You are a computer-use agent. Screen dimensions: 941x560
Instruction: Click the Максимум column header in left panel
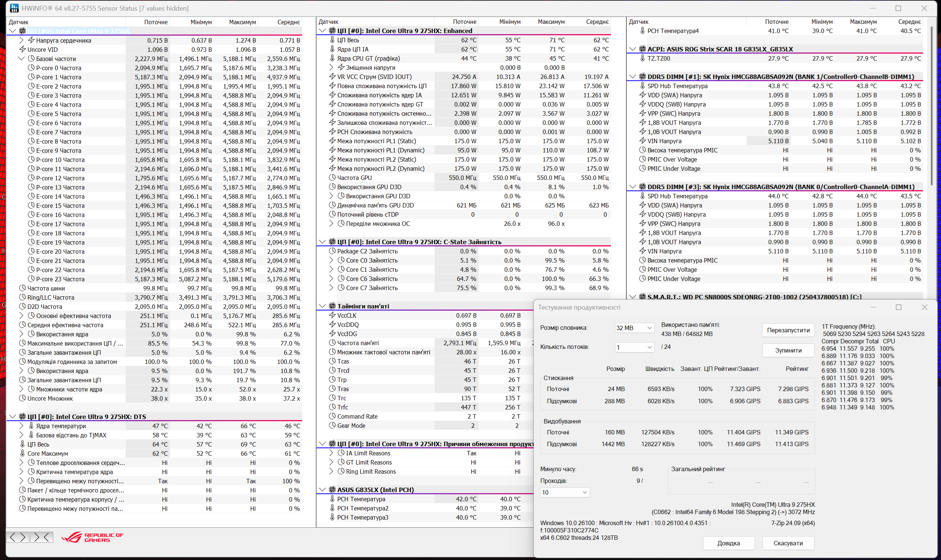pyautogui.click(x=242, y=22)
